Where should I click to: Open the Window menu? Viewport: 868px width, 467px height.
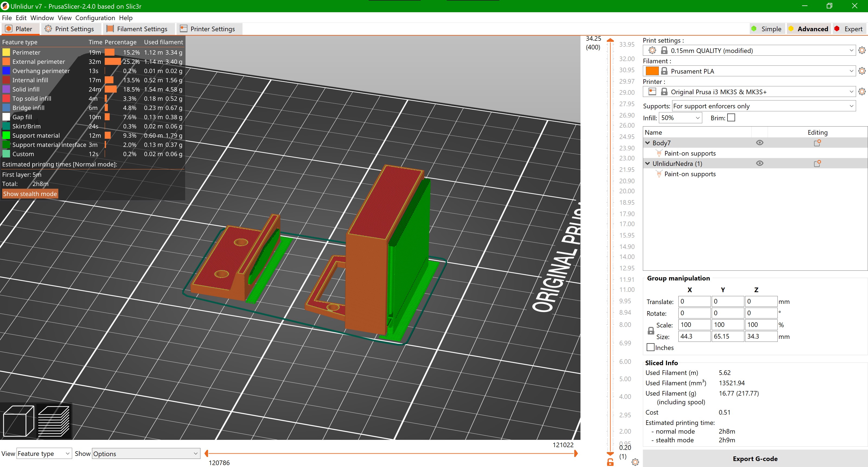pyautogui.click(x=42, y=18)
